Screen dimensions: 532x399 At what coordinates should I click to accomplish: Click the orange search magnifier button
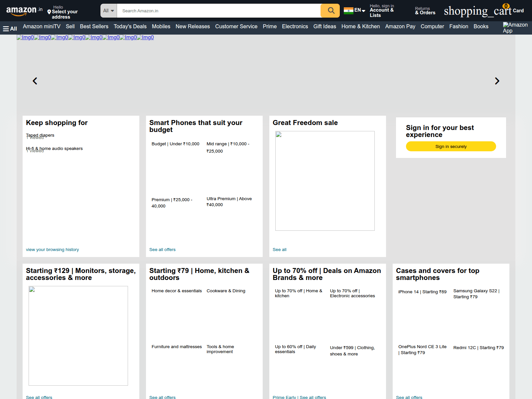[330, 11]
